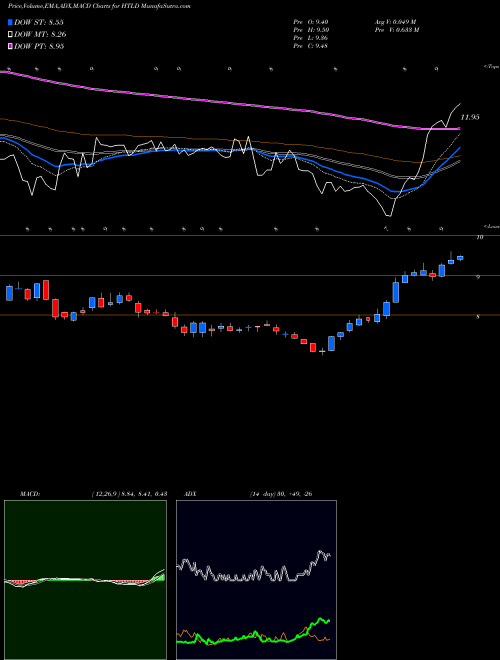Viewport: 500px width, 660px height.
Task: Click the lowest red candle before the reversal
Action: [313, 347]
